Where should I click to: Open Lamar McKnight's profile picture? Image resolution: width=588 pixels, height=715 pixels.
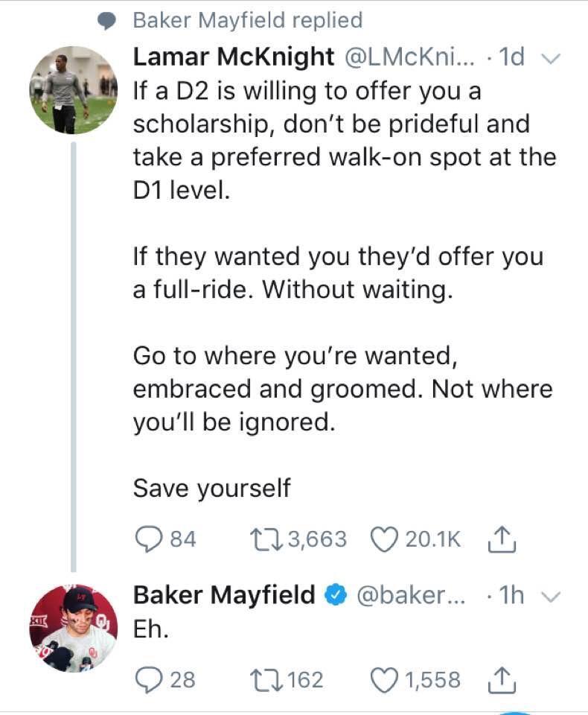pyautogui.click(x=73, y=90)
